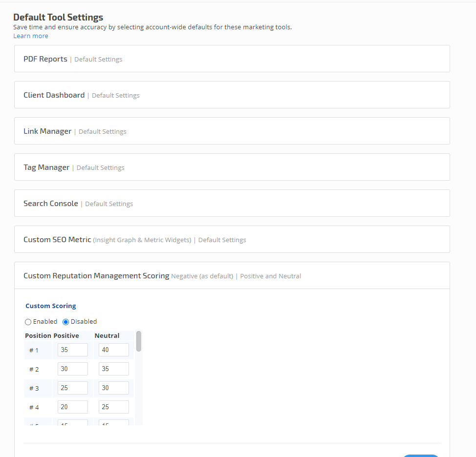Click the Position #1 Positive score field
The image size is (476, 457).
73,350
